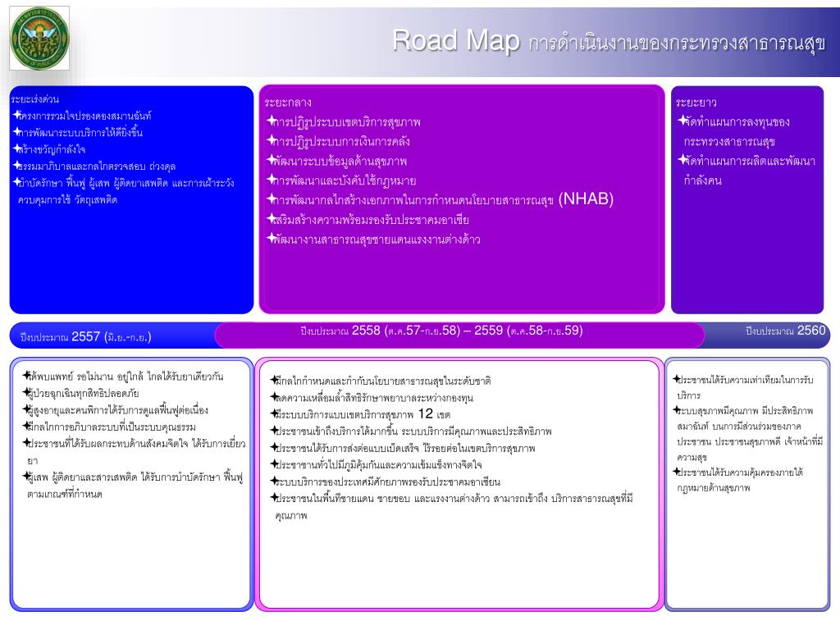Select line "พัฒนาระบบข้อมูลด้านสุขภาพ"
The width and height of the screenshot is (840, 630).
[339, 162]
